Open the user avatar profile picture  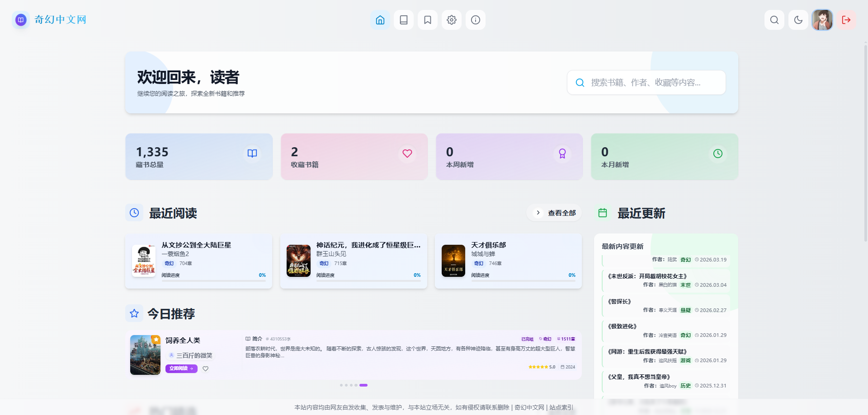822,20
